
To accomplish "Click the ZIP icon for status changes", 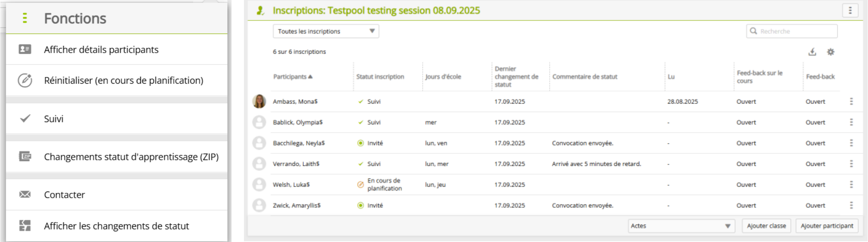I will coord(25,156).
